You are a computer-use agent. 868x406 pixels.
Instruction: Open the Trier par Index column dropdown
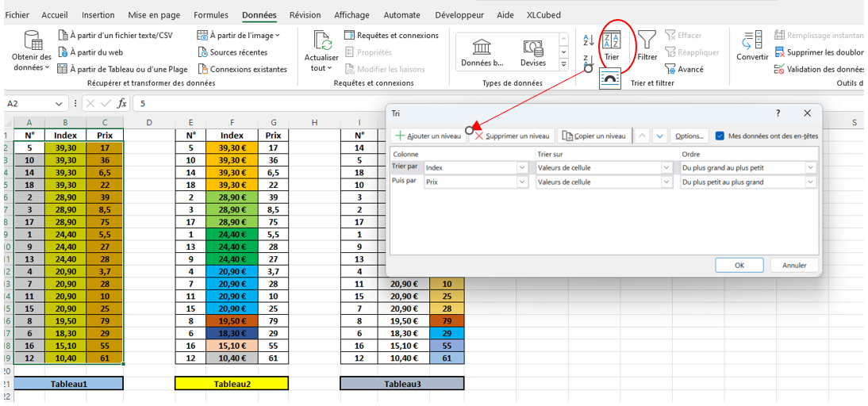[x=522, y=167]
